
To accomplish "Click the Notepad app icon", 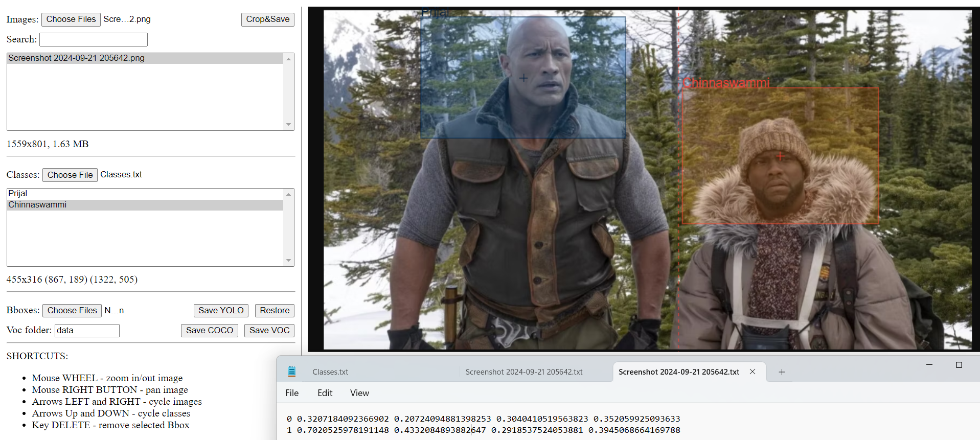I will (291, 372).
